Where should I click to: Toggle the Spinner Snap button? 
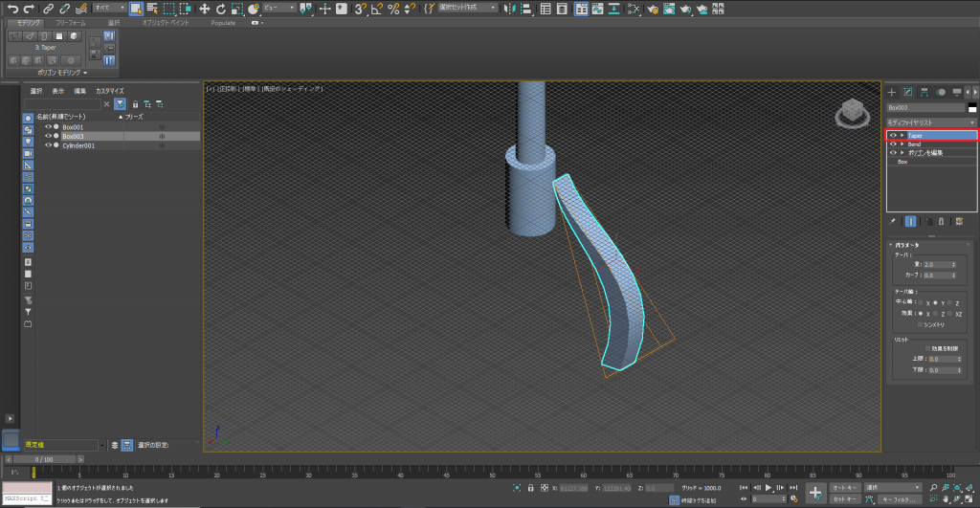410,9
